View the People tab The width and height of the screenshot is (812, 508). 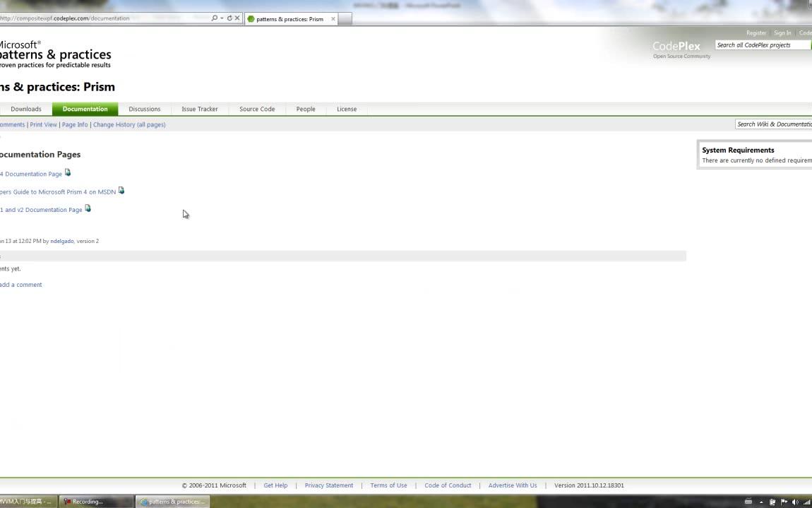coord(306,109)
